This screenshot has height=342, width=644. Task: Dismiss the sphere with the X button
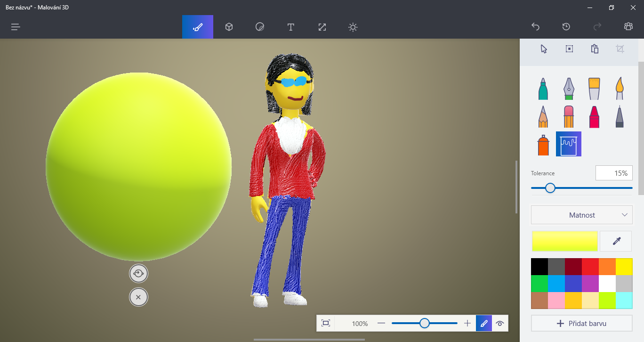pyautogui.click(x=138, y=297)
